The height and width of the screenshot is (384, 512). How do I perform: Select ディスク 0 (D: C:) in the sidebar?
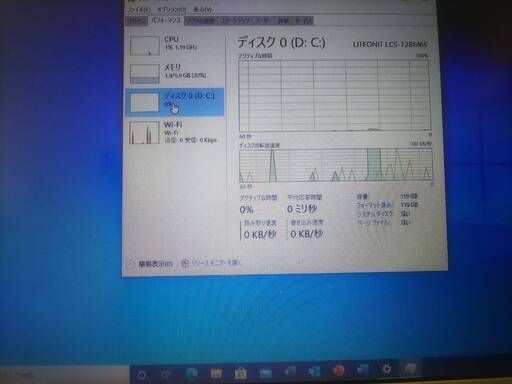pyautogui.click(x=175, y=102)
